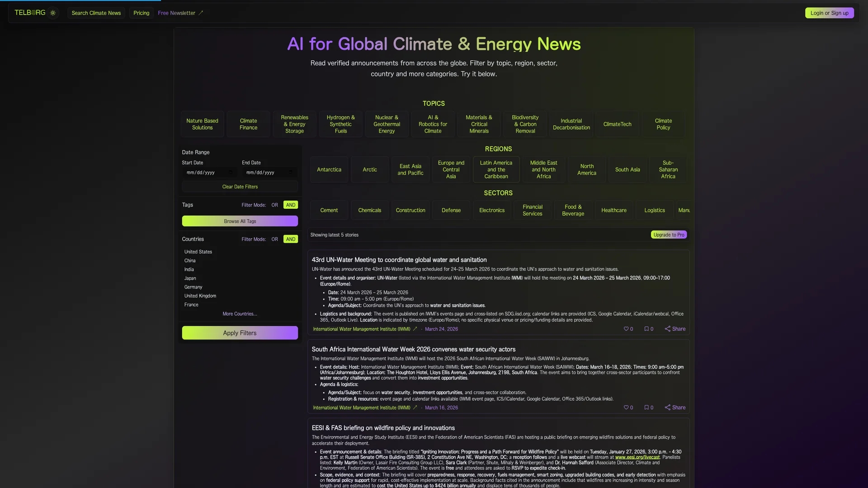The image size is (868, 488).
Task: Expand More Countries list
Action: click(x=240, y=314)
